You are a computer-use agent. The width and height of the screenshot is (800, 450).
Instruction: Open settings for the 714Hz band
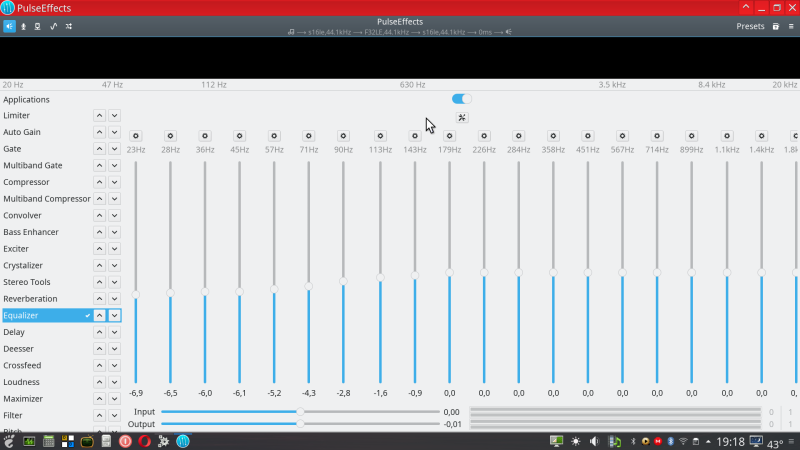click(x=657, y=136)
